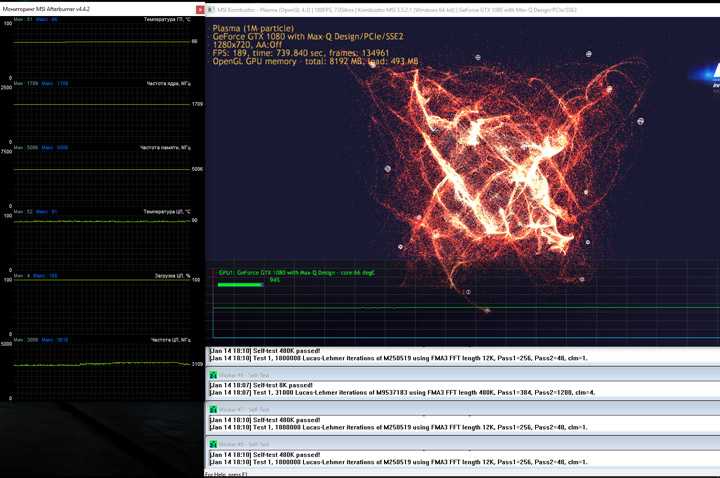The width and height of the screenshot is (720, 478).
Task: Click the core clock graph at 1709
Action: 100,104
